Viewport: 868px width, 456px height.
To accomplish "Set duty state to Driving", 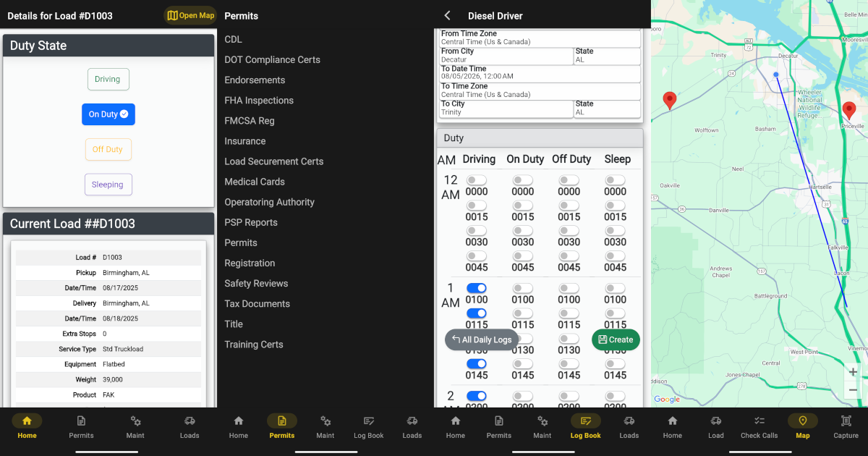I will click(x=108, y=80).
